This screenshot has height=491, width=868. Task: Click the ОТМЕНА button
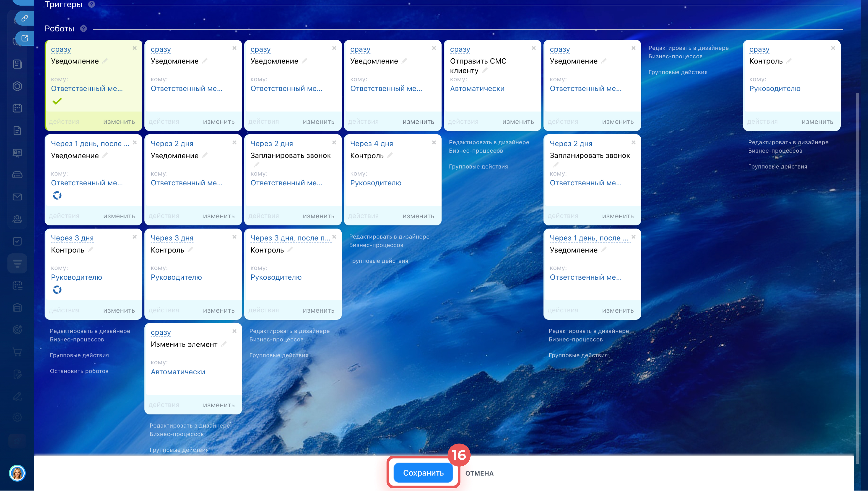click(479, 473)
